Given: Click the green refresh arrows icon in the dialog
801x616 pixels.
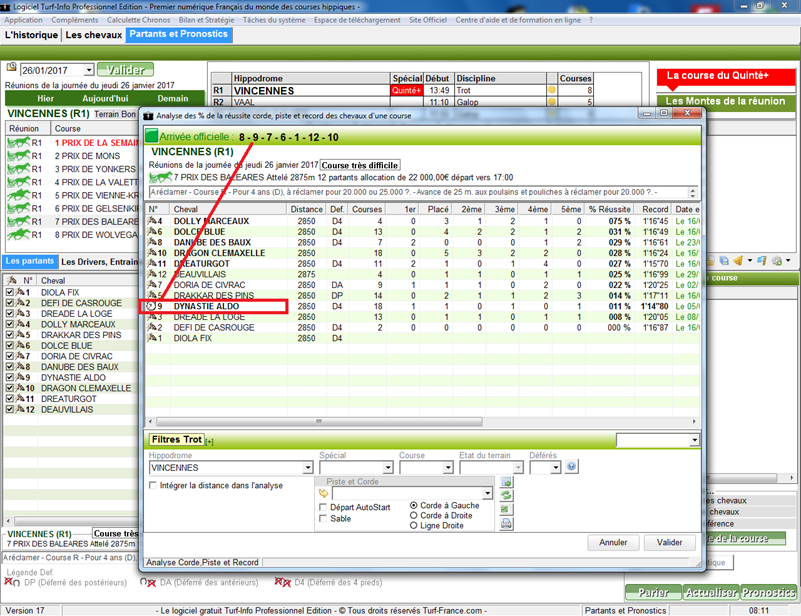Looking at the screenshot, I should [506, 495].
